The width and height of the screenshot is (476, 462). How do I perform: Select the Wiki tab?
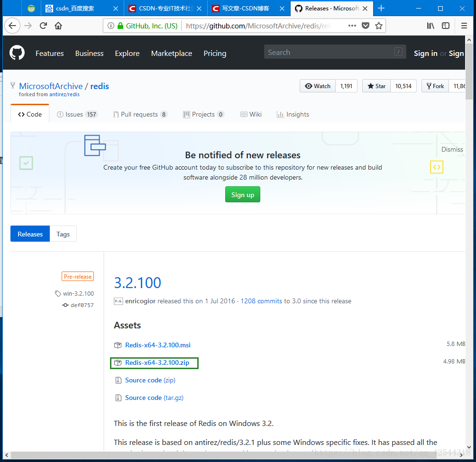tap(251, 114)
